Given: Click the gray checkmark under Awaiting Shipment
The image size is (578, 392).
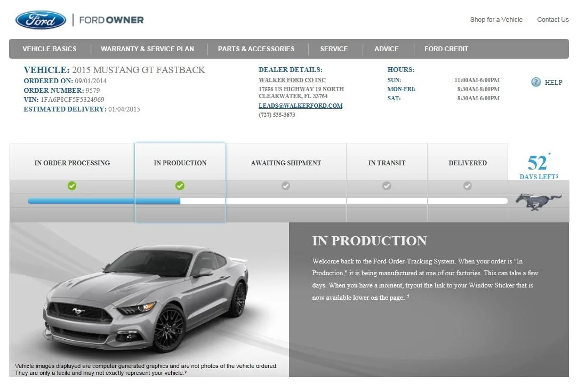Looking at the screenshot, I should click(x=286, y=186).
